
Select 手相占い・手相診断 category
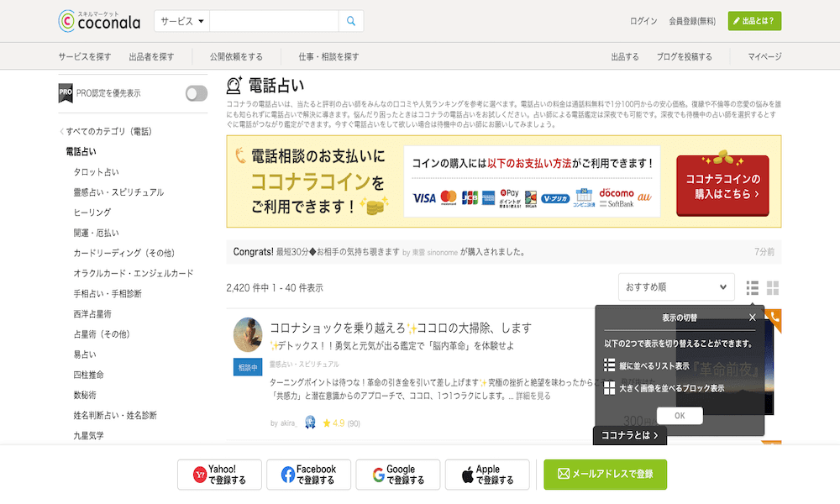tap(108, 293)
